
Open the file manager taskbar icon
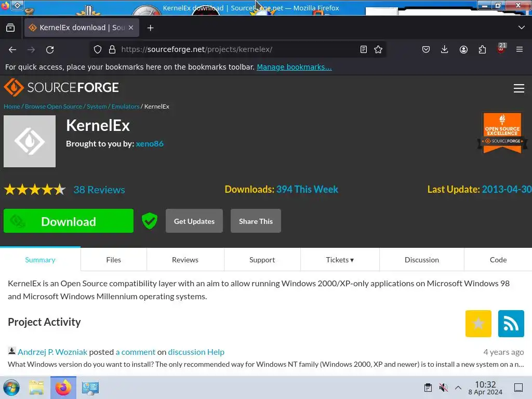[x=36, y=388]
